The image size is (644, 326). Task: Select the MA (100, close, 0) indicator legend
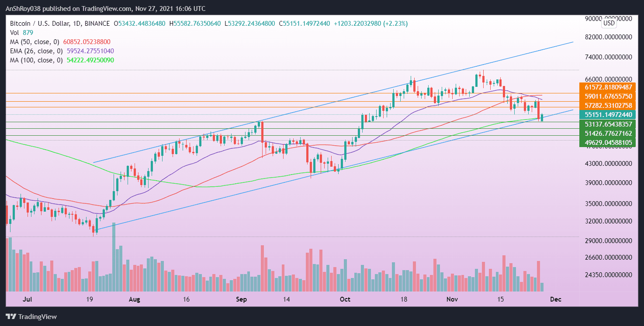click(35, 60)
